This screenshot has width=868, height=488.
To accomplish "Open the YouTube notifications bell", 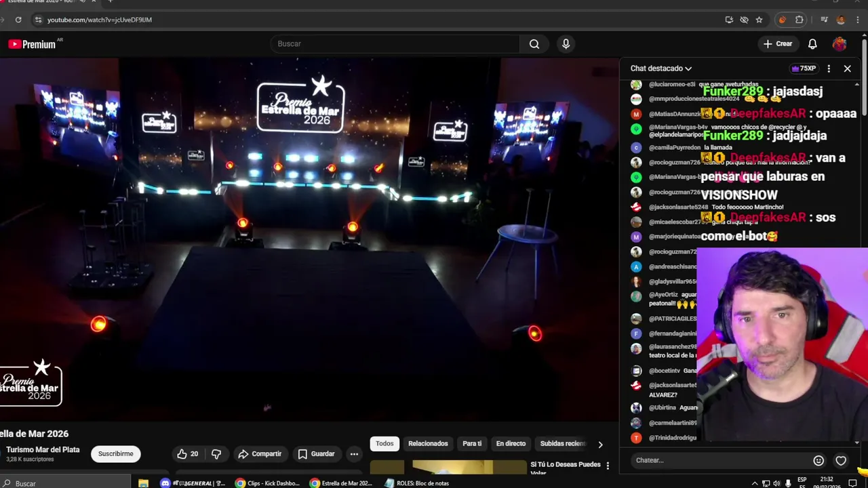I will pyautogui.click(x=812, y=44).
